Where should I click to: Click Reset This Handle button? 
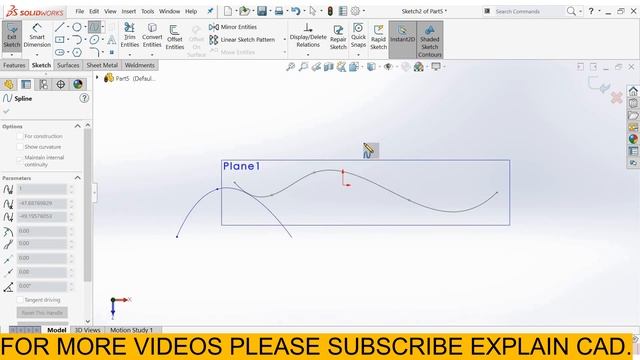pyautogui.click(x=42, y=313)
